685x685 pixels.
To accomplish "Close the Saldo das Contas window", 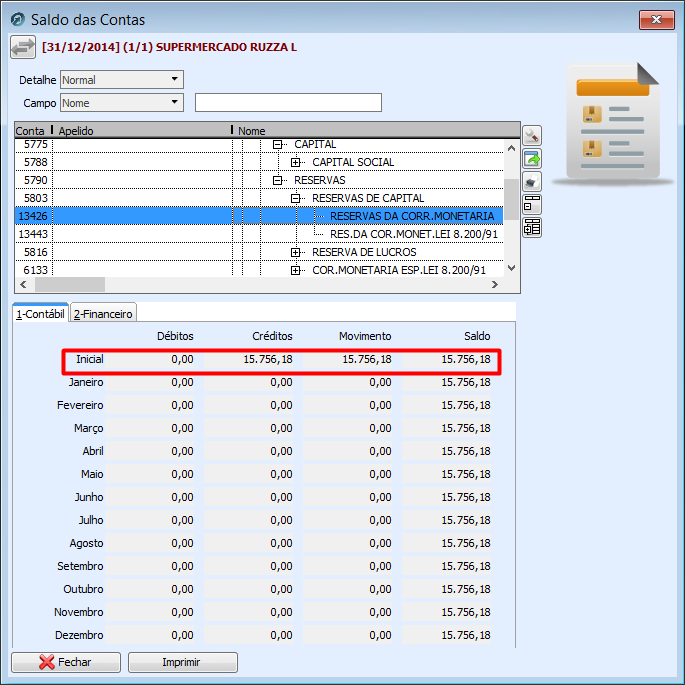I will click(x=656, y=20).
